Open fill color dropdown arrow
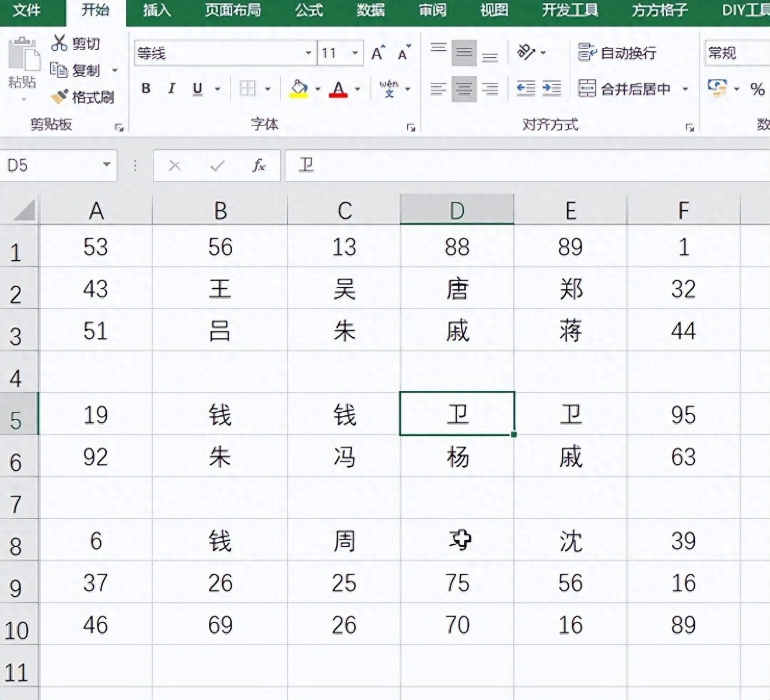Screen dimensions: 770x700 318,89
